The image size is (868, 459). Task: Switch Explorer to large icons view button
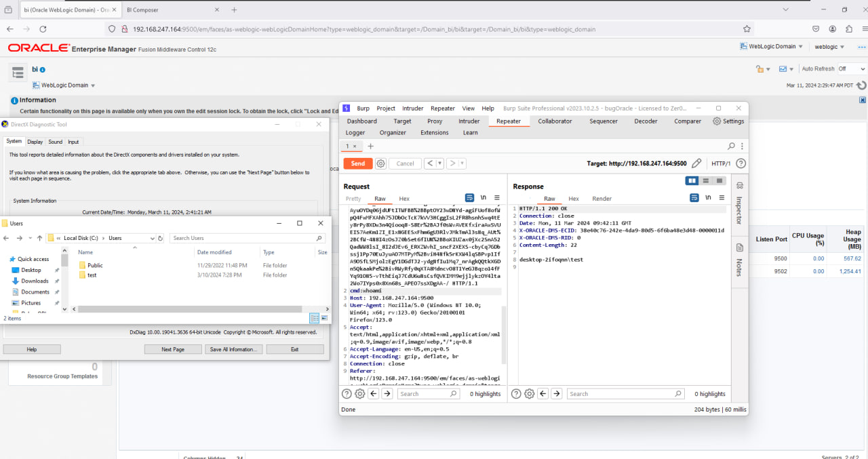click(323, 318)
